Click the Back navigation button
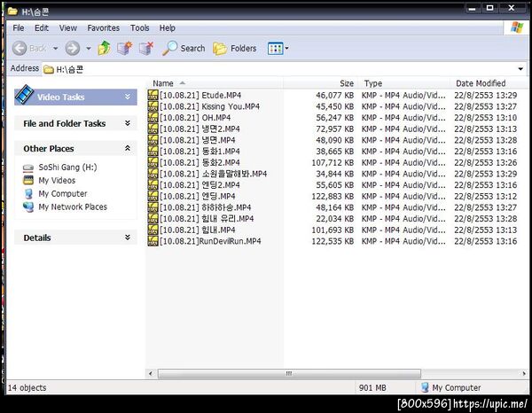The image size is (532, 413). [x=29, y=48]
